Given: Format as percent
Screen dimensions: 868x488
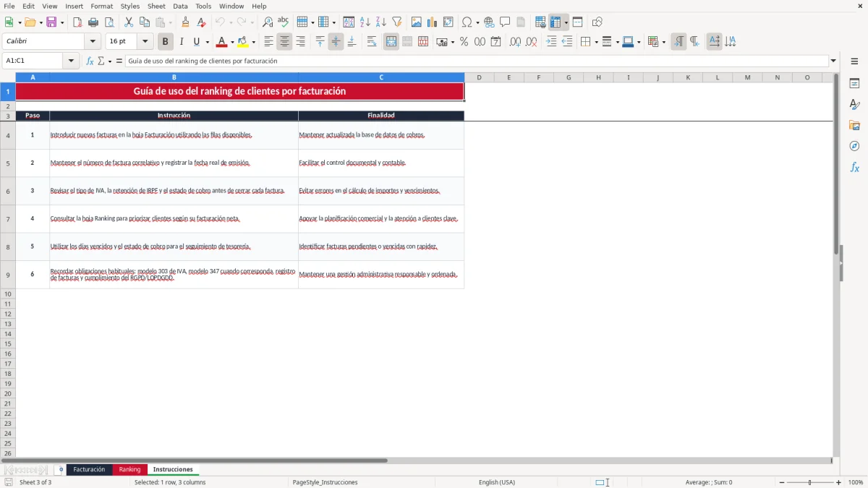Looking at the screenshot, I should click(x=464, y=42).
